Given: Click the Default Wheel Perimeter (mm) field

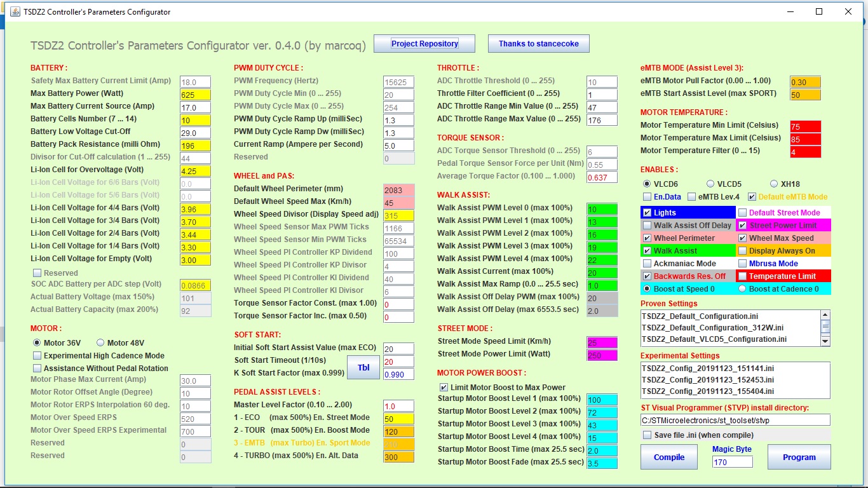Looking at the screenshot, I should click(399, 190).
